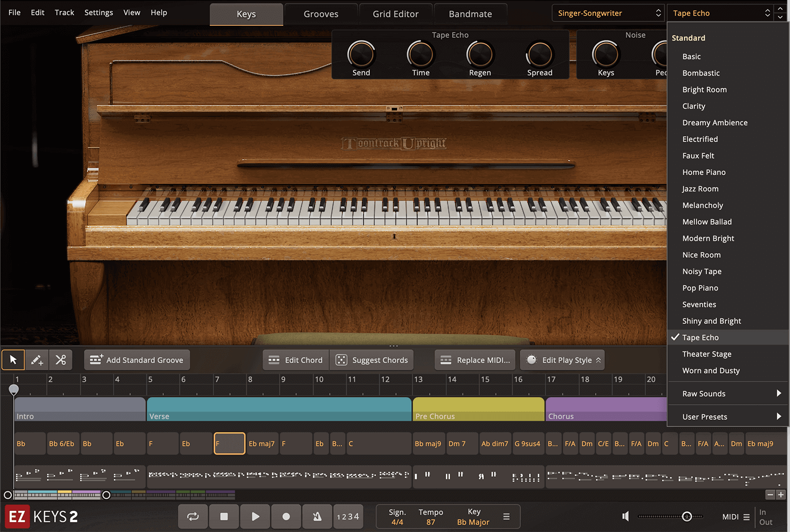790x532 pixels.
Task: Change the key Bb Major
Action: [473, 522]
